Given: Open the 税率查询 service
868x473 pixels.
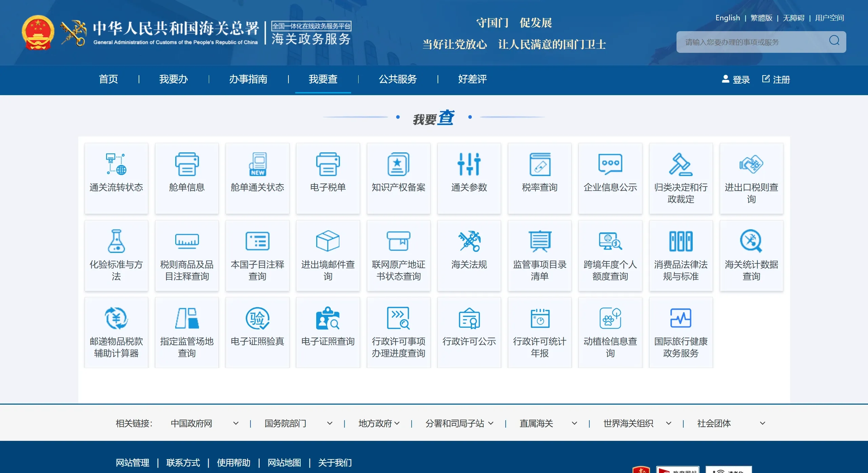Looking at the screenshot, I should click(540, 178).
